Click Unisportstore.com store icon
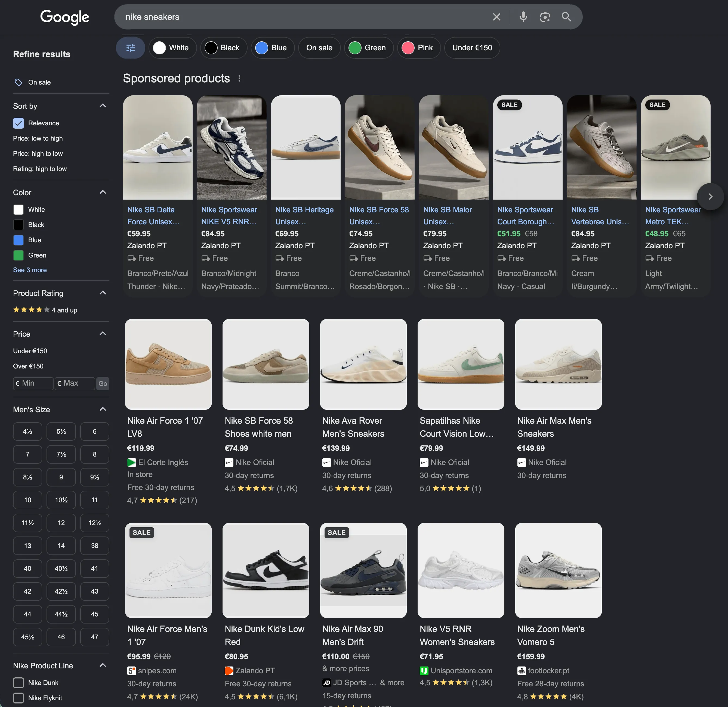 point(424,671)
